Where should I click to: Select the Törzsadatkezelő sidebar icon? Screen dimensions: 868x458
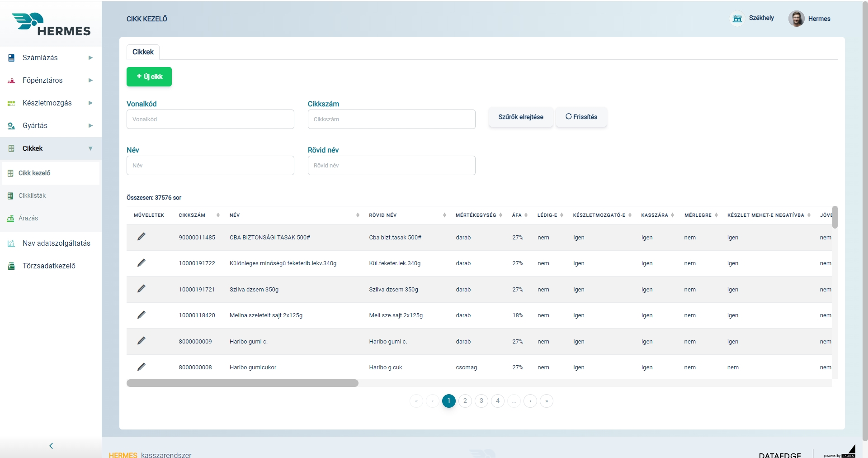(11, 266)
